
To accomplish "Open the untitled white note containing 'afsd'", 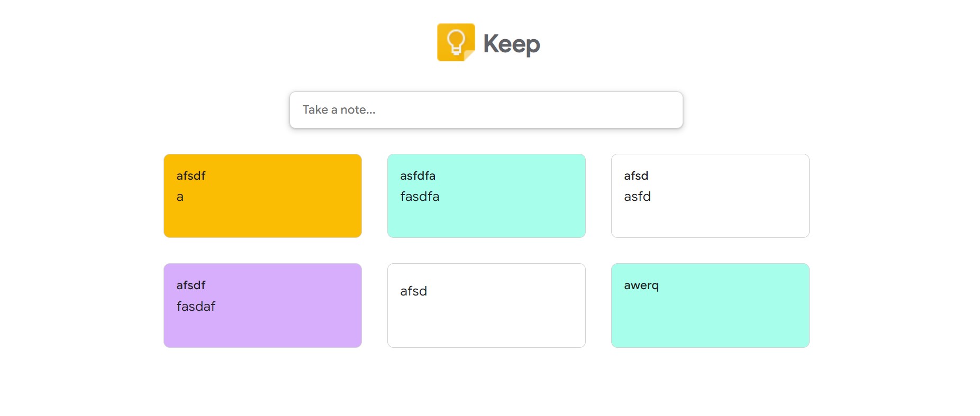I will [x=486, y=306].
